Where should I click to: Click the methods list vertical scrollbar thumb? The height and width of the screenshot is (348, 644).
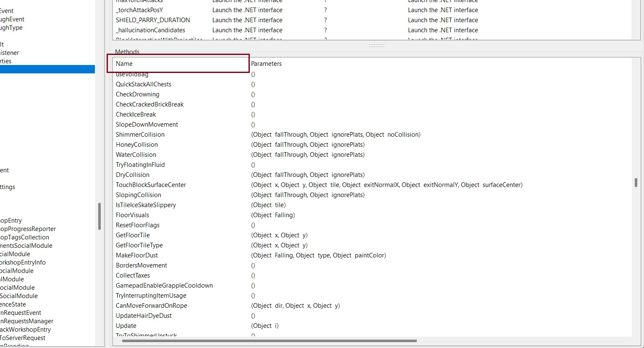[636, 182]
